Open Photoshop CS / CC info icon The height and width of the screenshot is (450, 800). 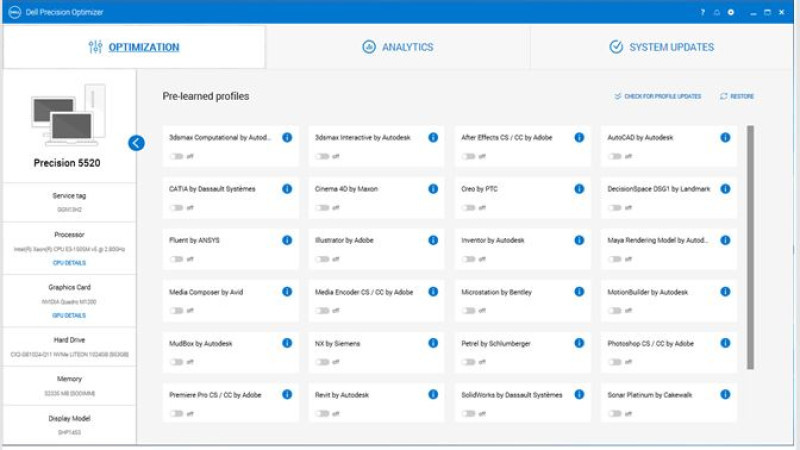point(725,343)
